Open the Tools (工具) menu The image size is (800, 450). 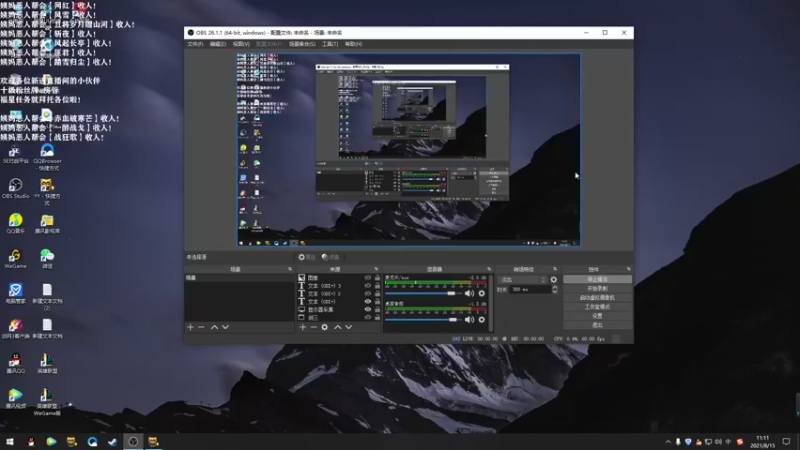point(330,44)
